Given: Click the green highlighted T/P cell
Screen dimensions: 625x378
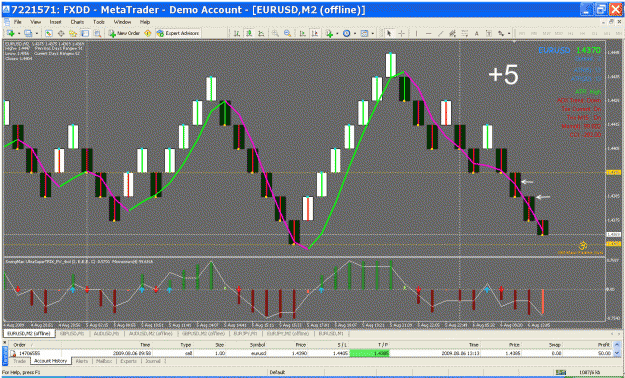Looking at the screenshot, I should 369,353.
